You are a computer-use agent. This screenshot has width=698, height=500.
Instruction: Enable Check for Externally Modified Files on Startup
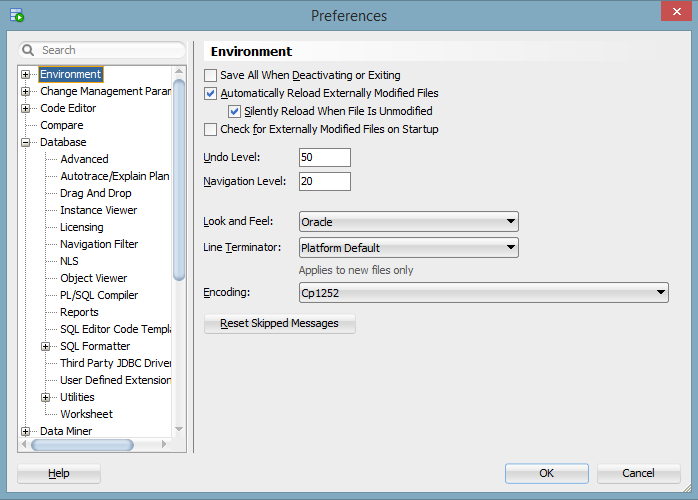click(210, 130)
